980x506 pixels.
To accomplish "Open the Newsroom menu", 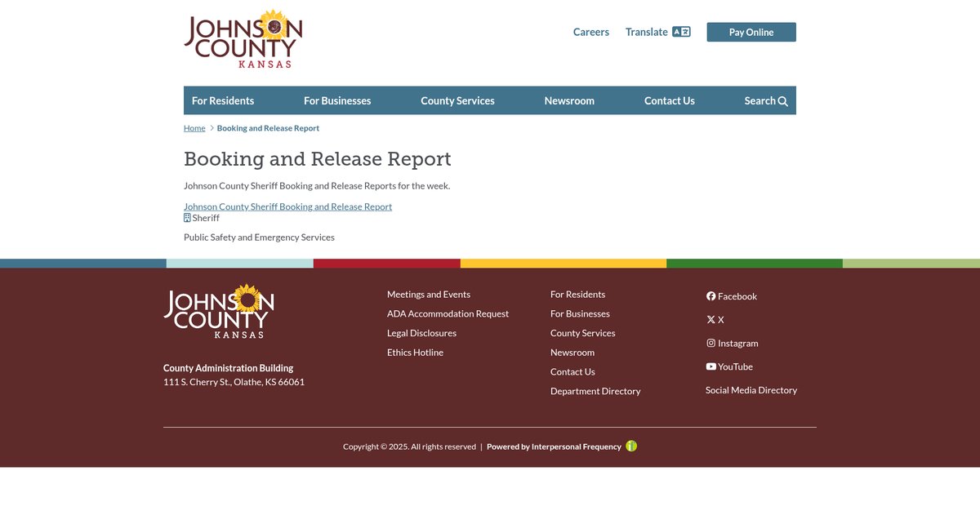I will point(569,100).
